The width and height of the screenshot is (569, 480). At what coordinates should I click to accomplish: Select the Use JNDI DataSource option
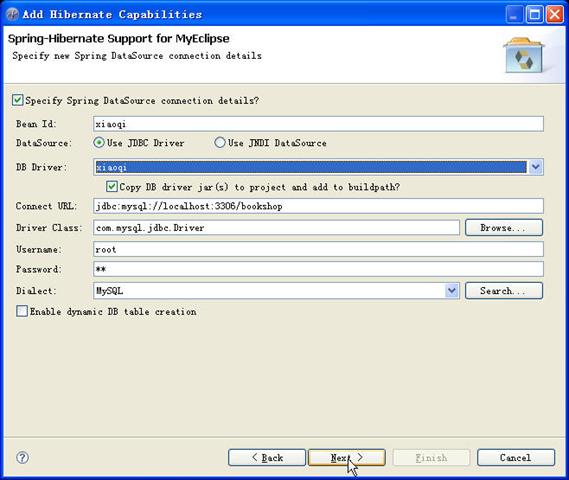(220, 143)
